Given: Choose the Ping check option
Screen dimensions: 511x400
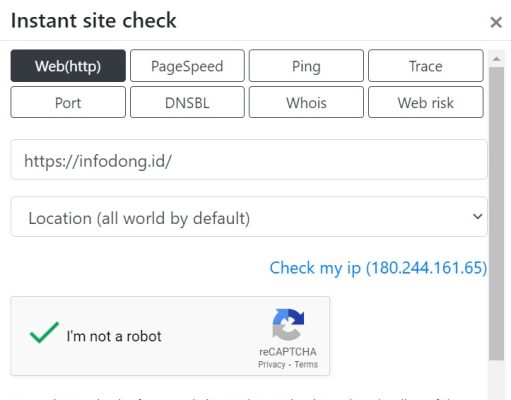Looking at the screenshot, I should (x=306, y=66).
